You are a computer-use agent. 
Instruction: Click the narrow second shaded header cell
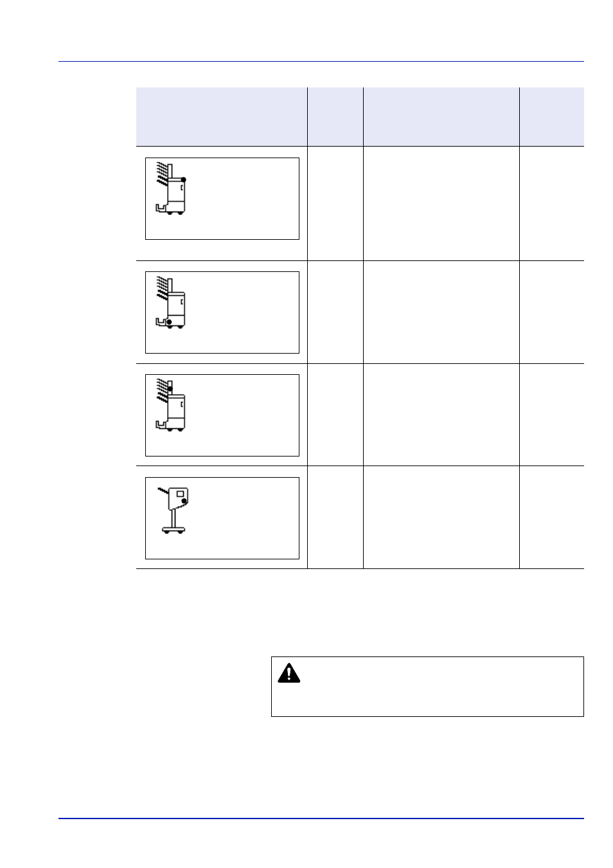click(x=335, y=117)
